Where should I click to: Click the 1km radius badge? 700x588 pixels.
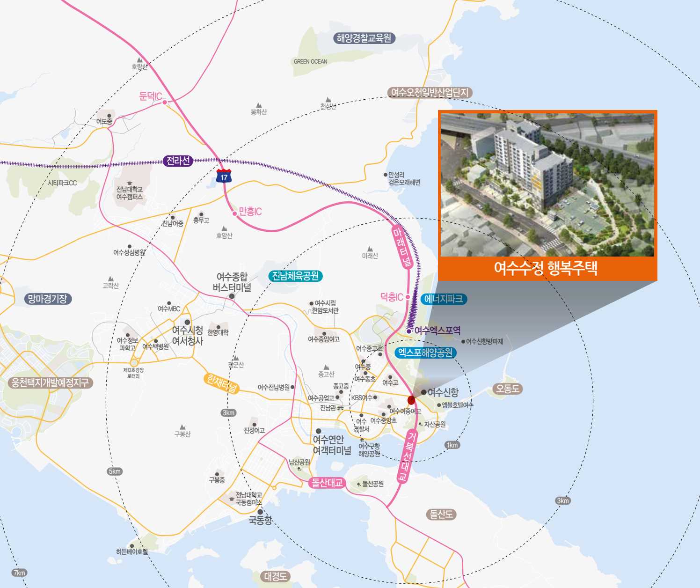452,445
